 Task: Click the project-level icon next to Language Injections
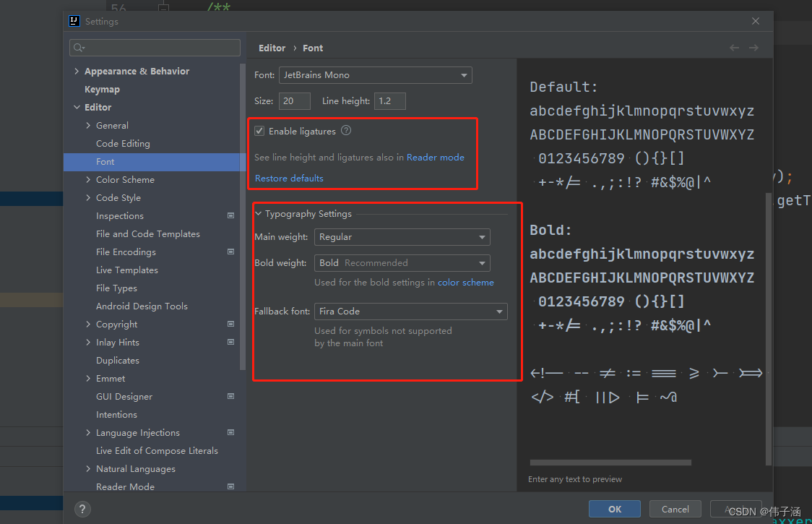[231, 432]
